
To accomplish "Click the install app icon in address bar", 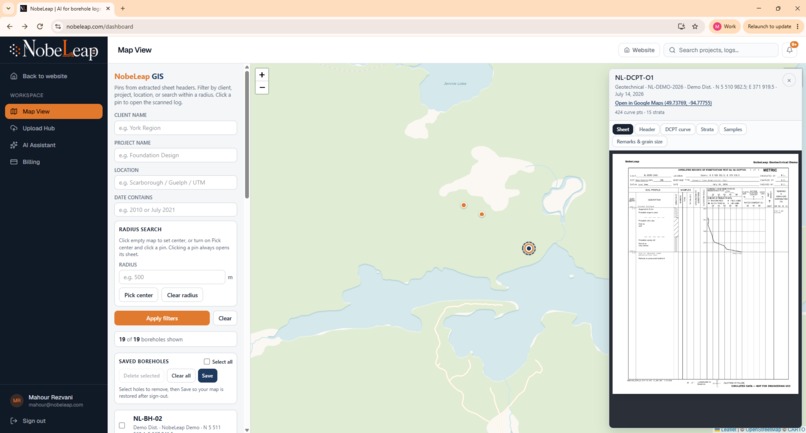I will coord(681,26).
